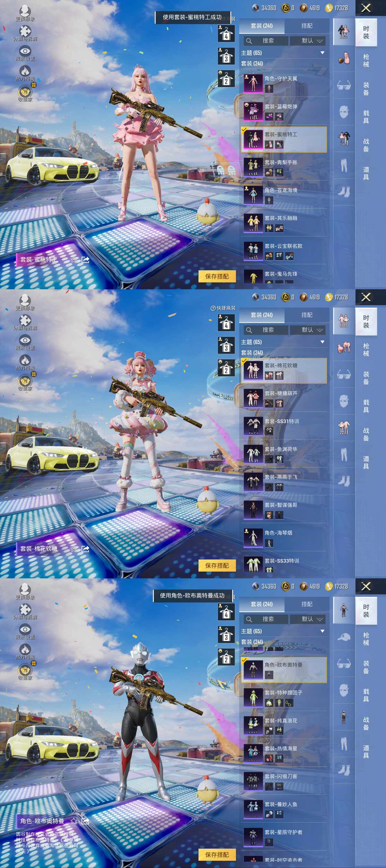This screenshot has width=386, height=868.
Task: Favorite 套装-蜜桃特工 with star icon
Action: pyautogui.click(x=74, y=260)
